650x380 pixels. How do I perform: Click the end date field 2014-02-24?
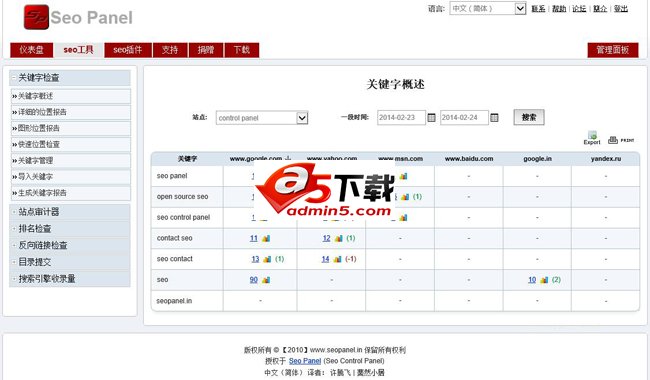(x=464, y=118)
